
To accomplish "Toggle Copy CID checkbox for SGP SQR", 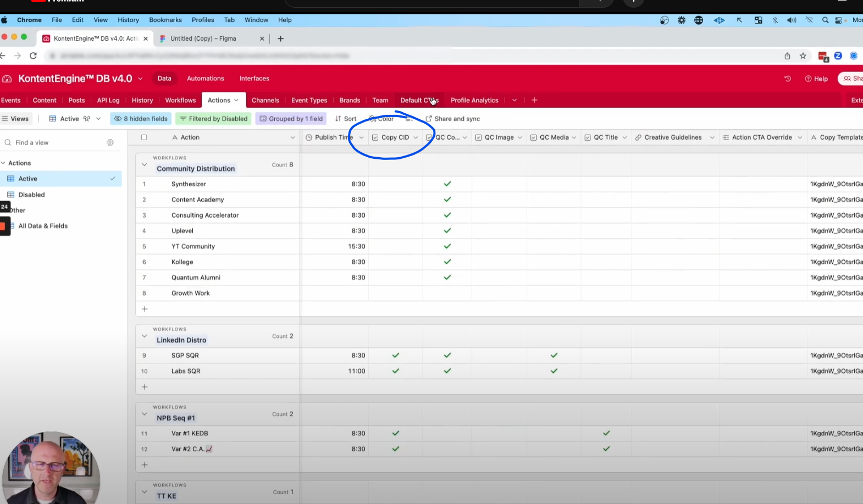I will (395, 356).
